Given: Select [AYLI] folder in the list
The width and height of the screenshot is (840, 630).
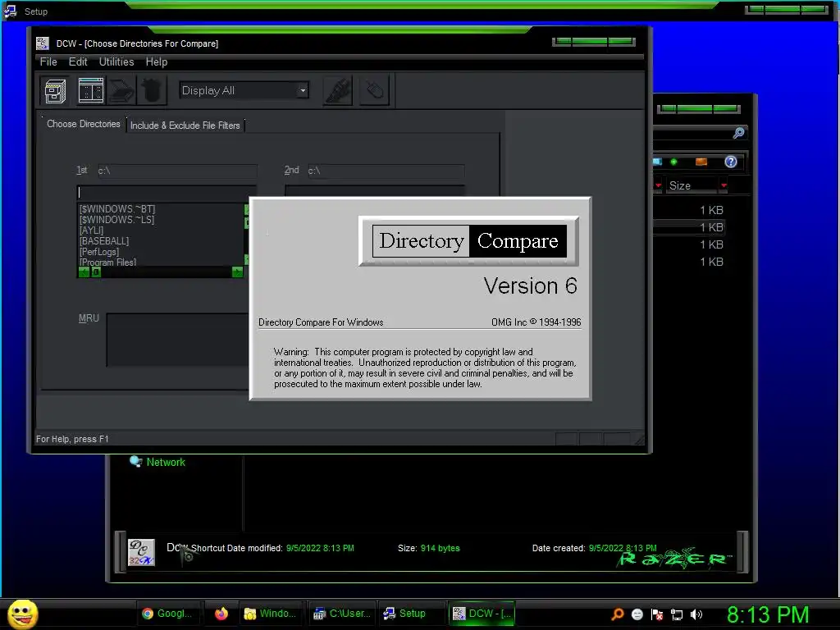Looking at the screenshot, I should (92, 231).
